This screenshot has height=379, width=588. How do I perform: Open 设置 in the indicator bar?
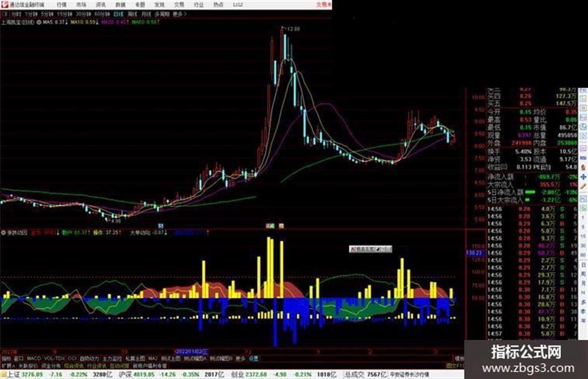click(x=253, y=358)
